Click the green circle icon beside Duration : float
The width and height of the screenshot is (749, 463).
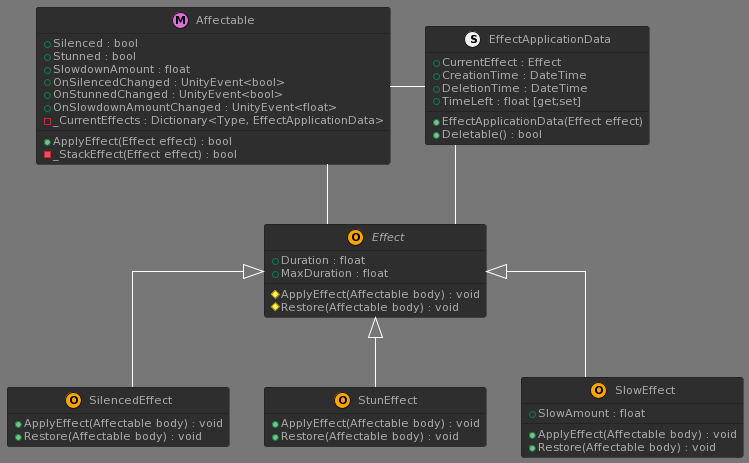pyautogui.click(x=275, y=261)
